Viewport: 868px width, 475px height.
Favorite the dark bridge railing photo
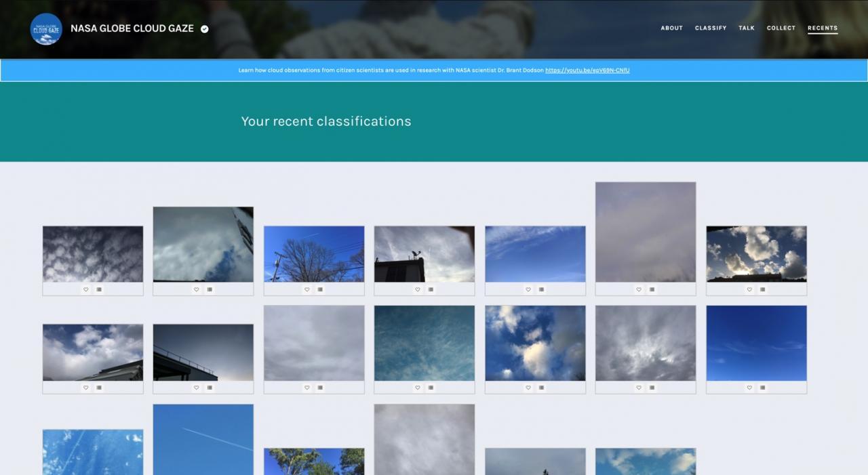[196, 388]
